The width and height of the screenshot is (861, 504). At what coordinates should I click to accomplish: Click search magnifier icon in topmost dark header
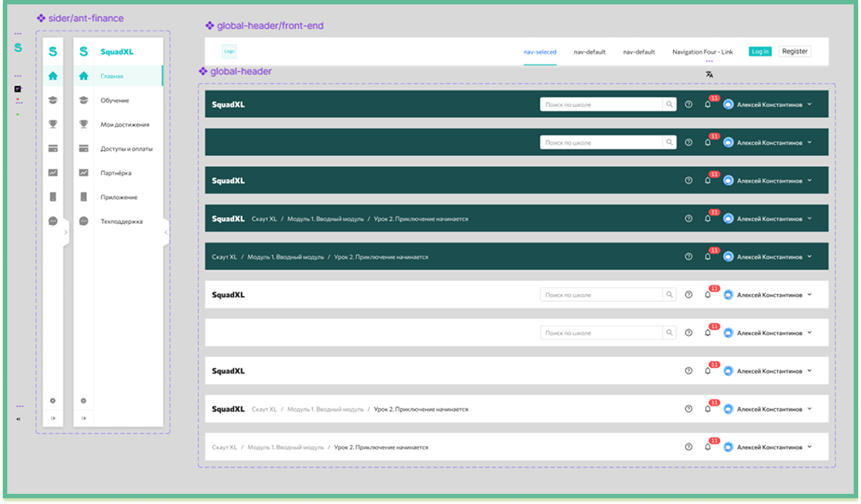click(x=669, y=104)
